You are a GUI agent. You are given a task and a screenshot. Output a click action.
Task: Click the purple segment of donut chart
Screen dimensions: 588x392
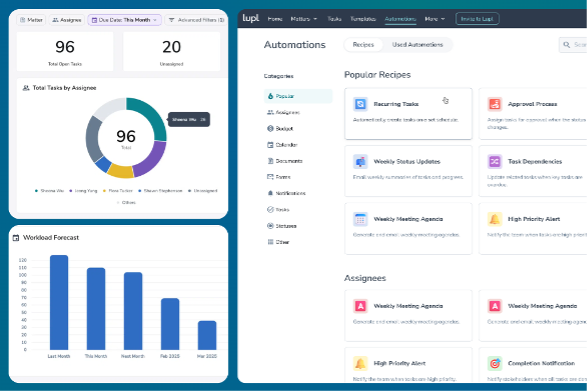(153, 160)
